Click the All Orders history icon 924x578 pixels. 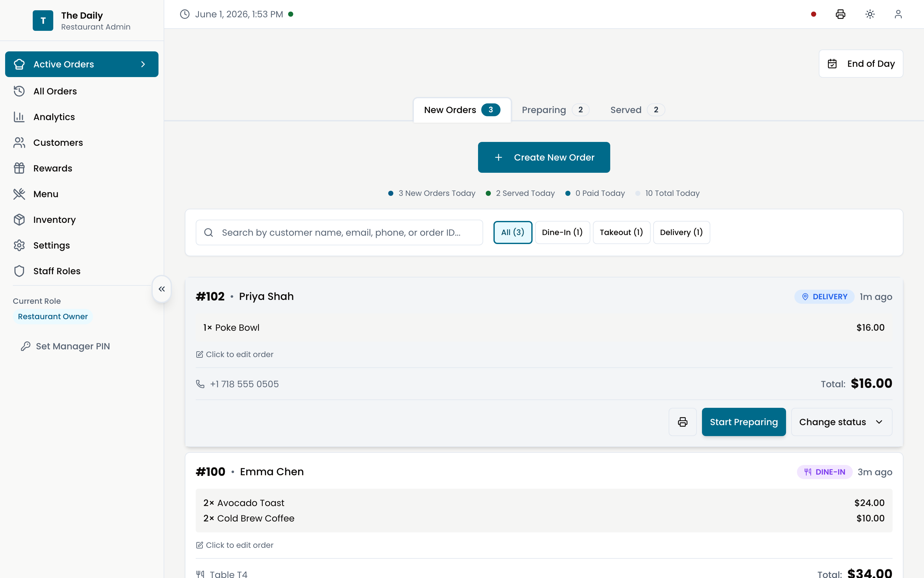pos(19,91)
